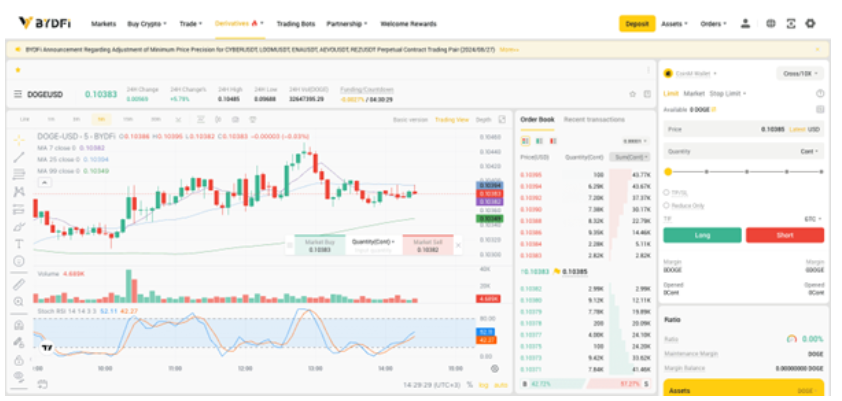This screenshot has height=401, width=842.
Task: Show both bids and asks order book view
Action: click(525, 141)
